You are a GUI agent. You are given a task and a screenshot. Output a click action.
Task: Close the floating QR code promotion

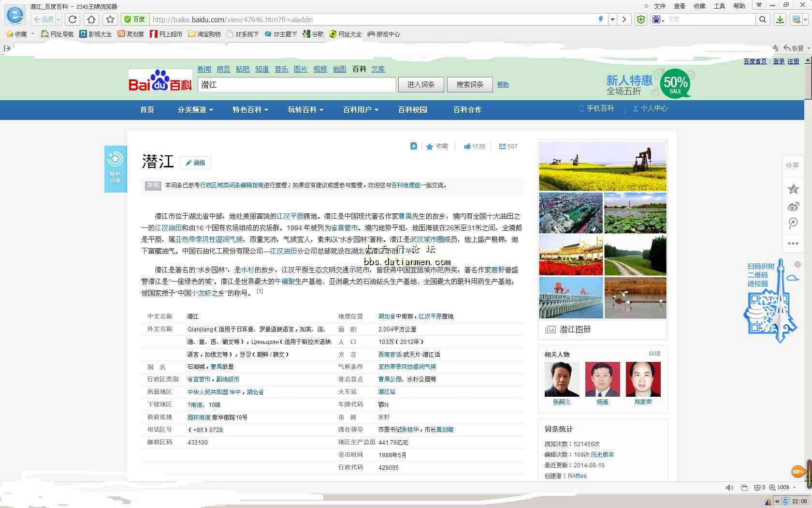(797, 264)
